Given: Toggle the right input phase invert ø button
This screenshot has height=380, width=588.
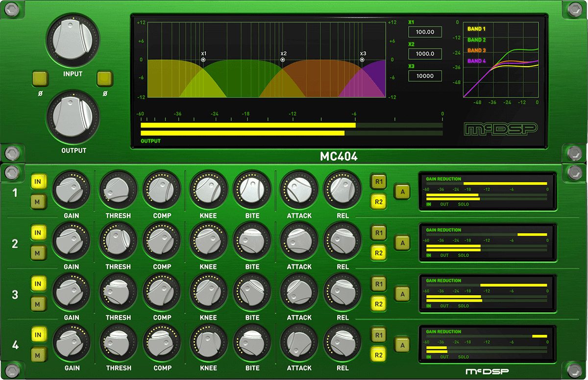Looking at the screenshot, I should 104,79.
